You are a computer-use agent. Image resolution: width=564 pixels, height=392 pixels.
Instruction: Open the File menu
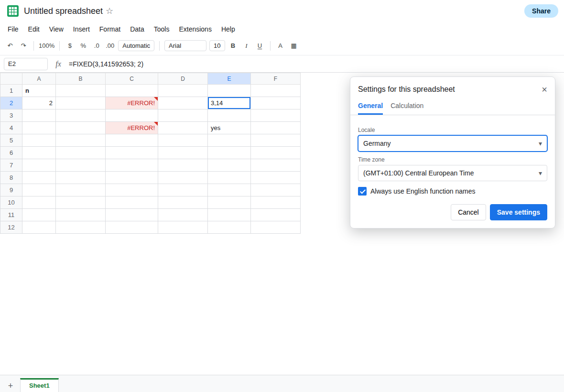tap(13, 29)
